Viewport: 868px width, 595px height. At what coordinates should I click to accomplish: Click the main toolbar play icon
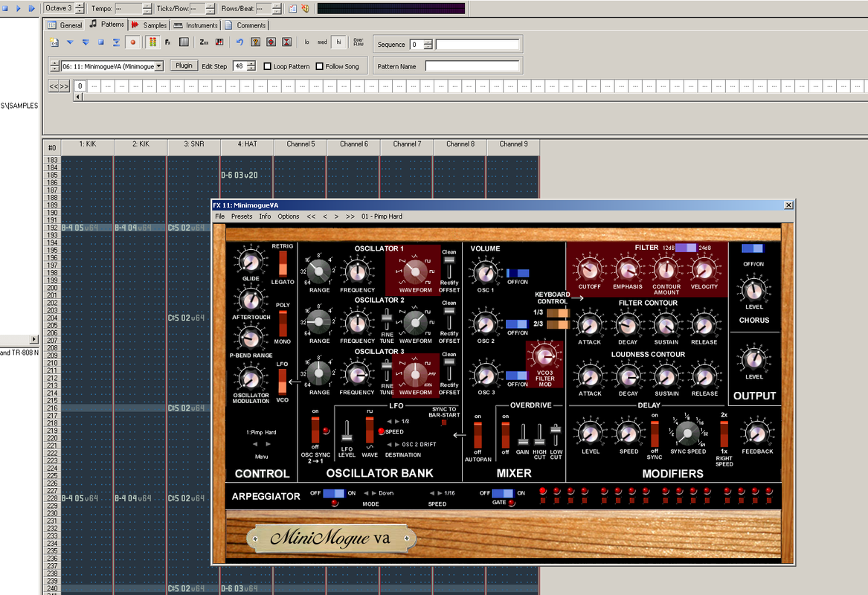19,8
